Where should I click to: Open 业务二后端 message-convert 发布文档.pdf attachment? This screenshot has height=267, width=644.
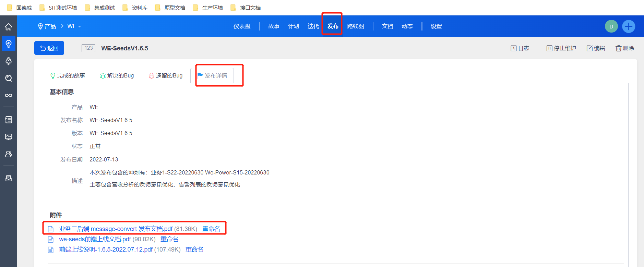116,229
